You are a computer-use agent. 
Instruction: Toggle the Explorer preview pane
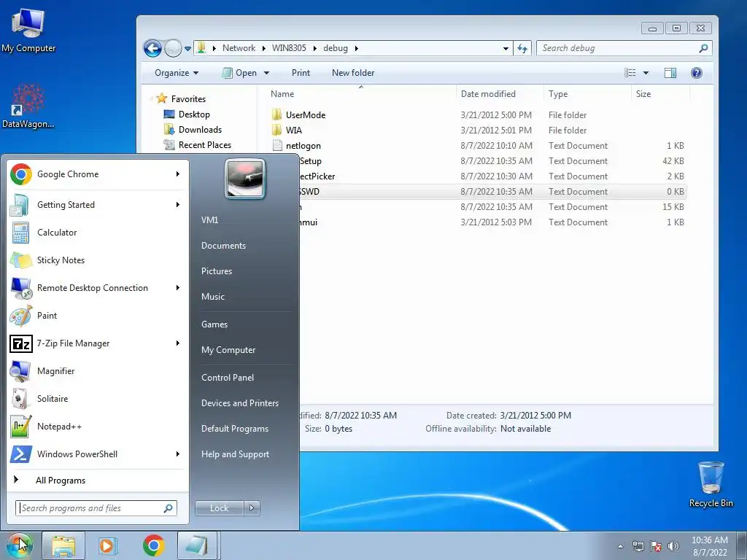point(670,73)
